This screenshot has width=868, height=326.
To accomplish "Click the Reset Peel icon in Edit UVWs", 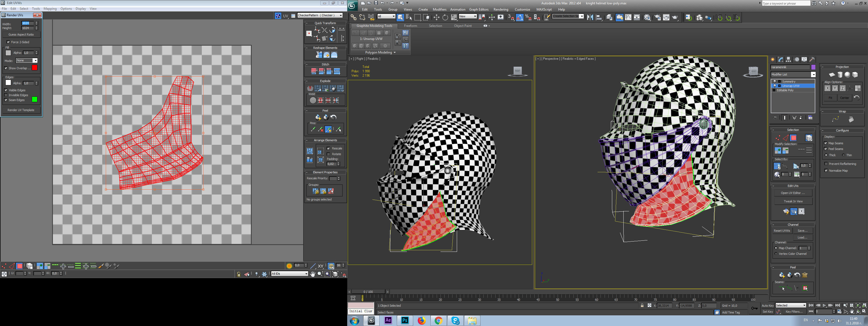I will 334,117.
